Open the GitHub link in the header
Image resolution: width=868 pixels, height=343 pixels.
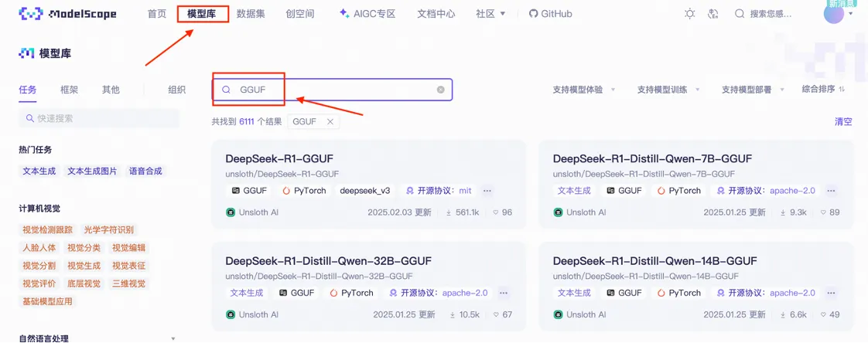coord(551,14)
